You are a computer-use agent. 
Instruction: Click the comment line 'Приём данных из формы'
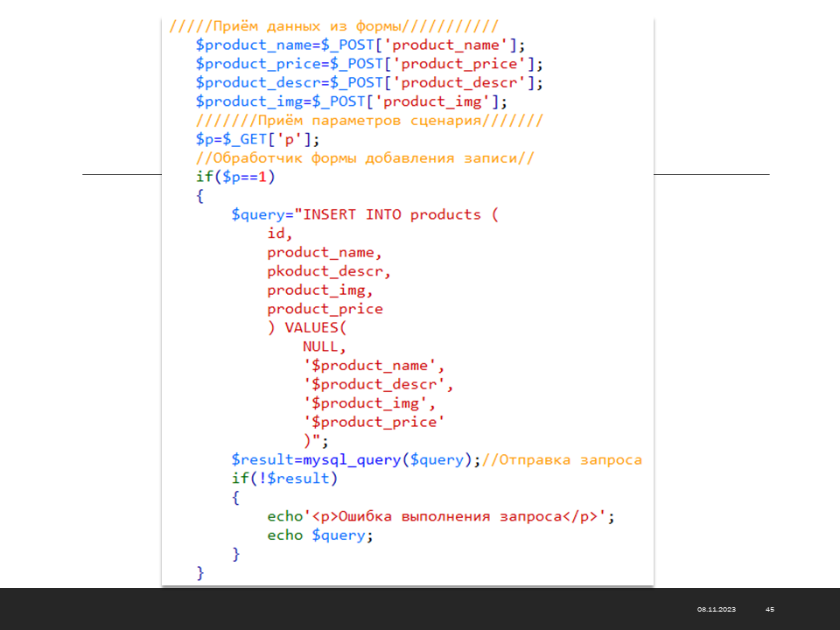[333, 26]
